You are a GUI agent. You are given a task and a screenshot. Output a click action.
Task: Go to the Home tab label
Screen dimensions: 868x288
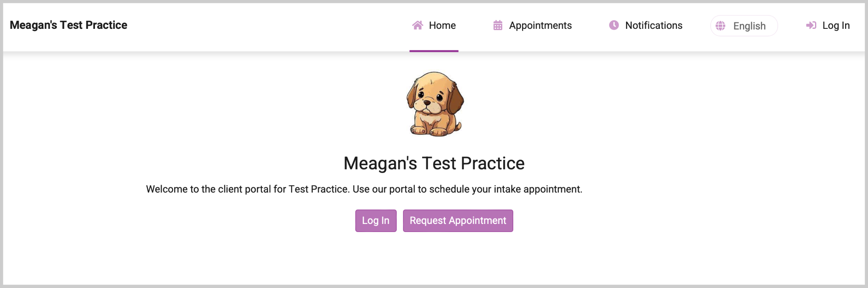(442, 25)
